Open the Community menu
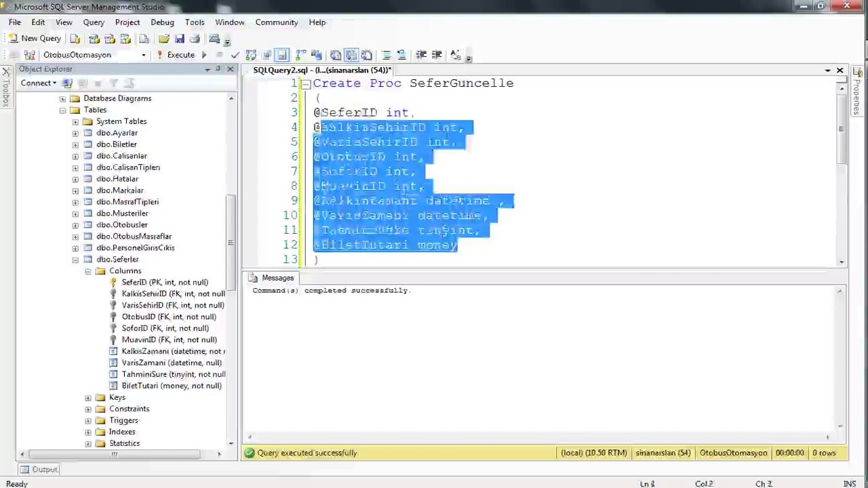 click(277, 22)
